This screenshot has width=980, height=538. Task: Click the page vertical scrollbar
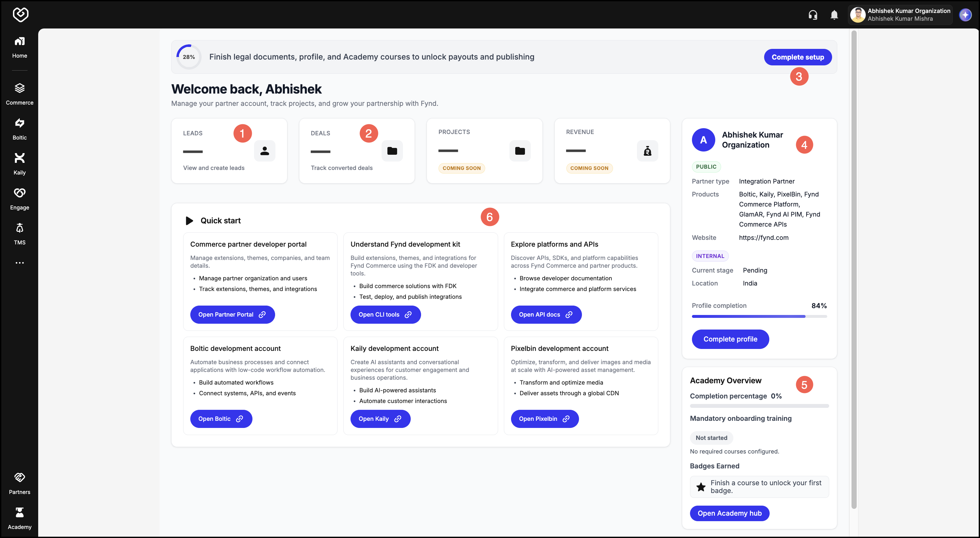pos(854,269)
